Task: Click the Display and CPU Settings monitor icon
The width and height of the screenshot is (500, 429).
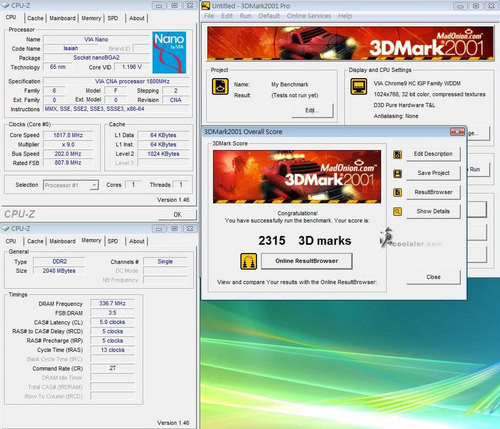Action: point(359,87)
